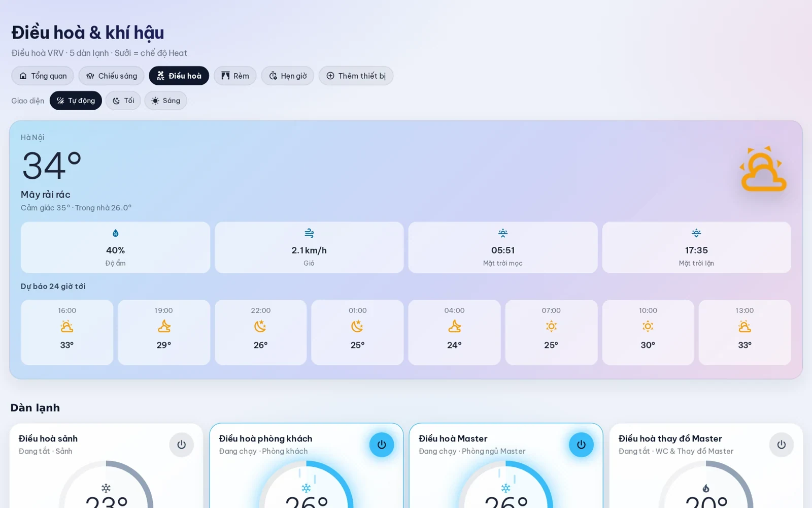This screenshot has width=812, height=508.
Task: Click the Dàn lạnh section heading
Action: coord(35,407)
